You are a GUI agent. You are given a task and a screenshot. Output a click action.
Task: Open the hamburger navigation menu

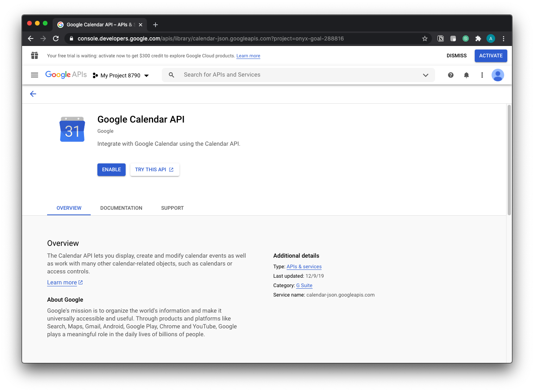coord(35,75)
